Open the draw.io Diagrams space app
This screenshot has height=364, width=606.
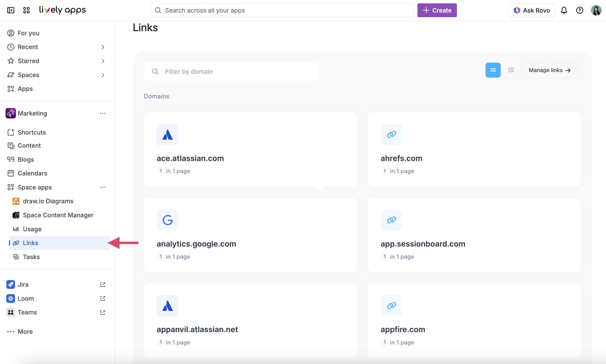coord(48,201)
